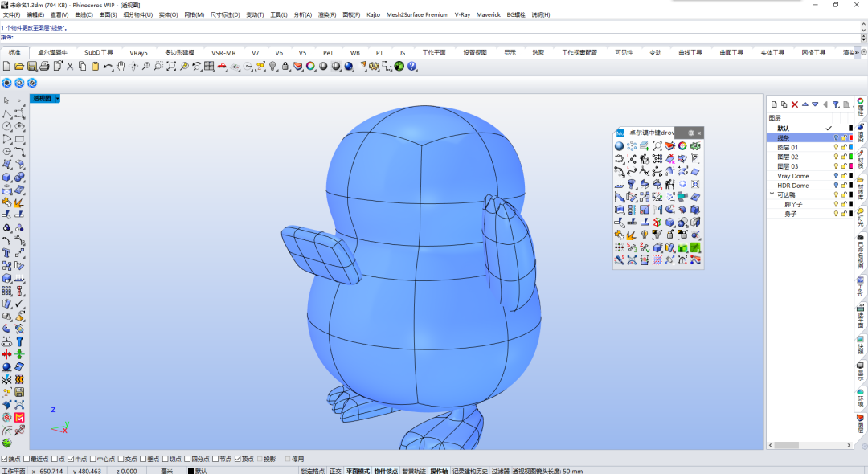Click the red car icon in the toolbar

pos(222,67)
